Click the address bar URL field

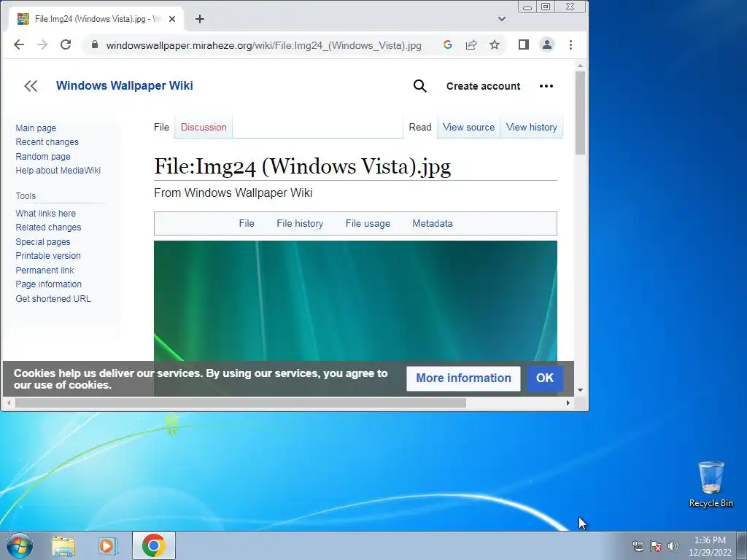coord(263,45)
